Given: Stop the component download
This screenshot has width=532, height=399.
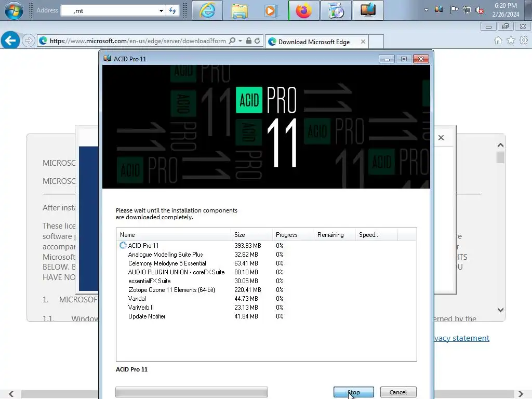Looking at the screenshot, I should click(353, 392).
